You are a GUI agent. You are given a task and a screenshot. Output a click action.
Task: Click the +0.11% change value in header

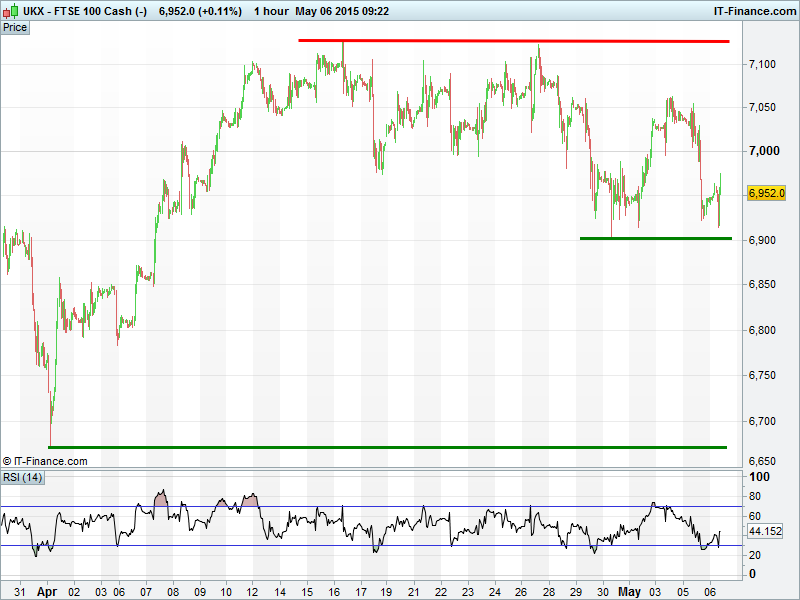coord(221,11)
